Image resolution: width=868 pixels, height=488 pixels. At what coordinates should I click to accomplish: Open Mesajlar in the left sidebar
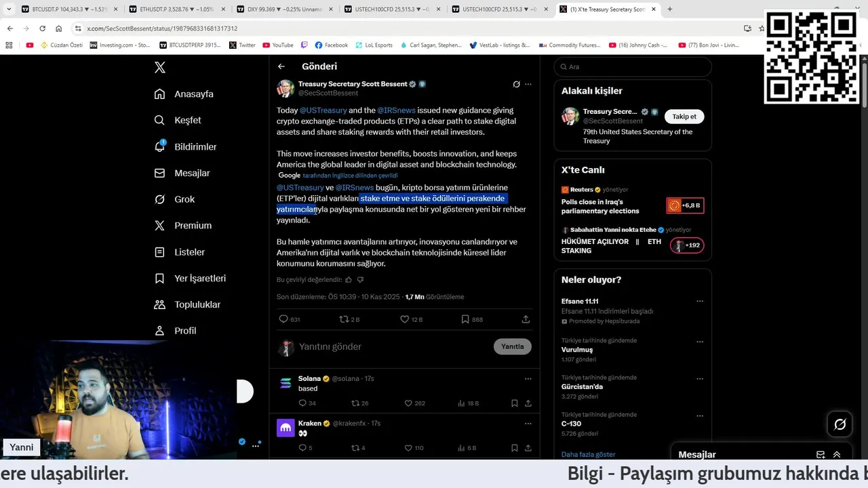coord(182,173)
